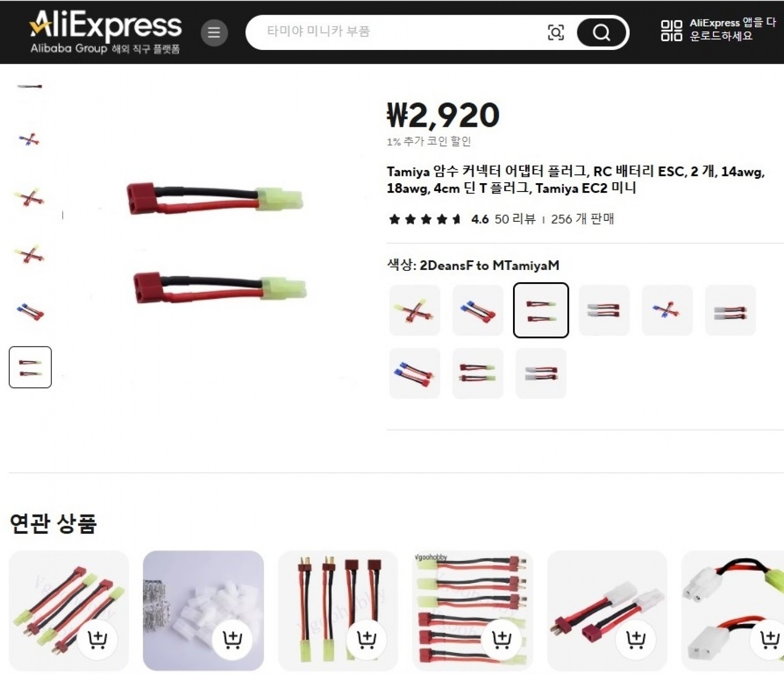784x674 pixels.
Task: Click the QR code app download icon
Action: pyautogui.click(x=671, y=30)
